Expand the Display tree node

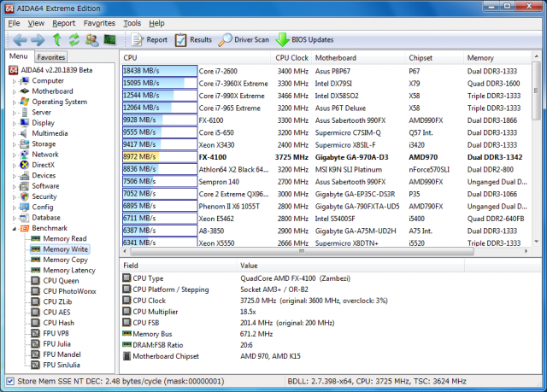[15, 123]
